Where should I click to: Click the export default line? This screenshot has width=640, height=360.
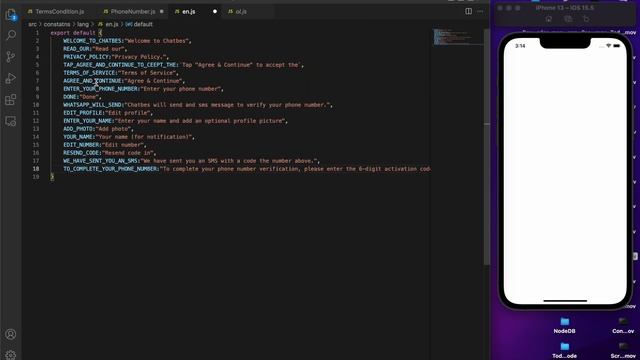pos(76,33)
